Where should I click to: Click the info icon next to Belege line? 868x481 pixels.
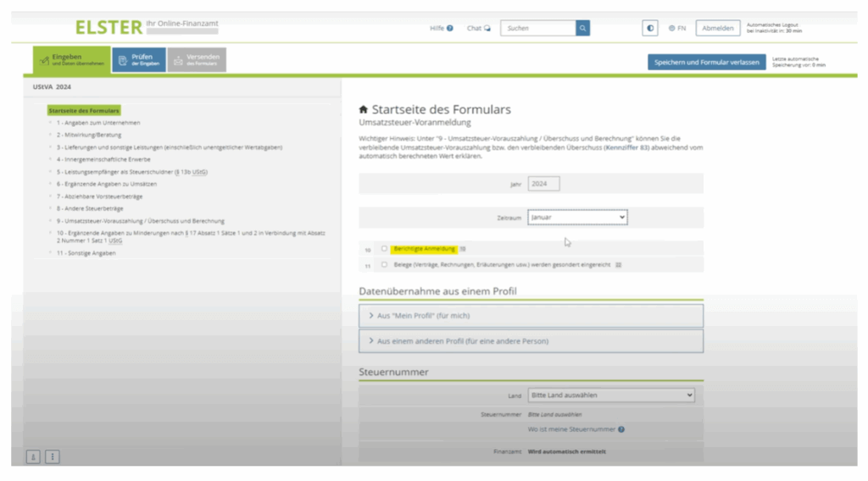click(619, 265)
